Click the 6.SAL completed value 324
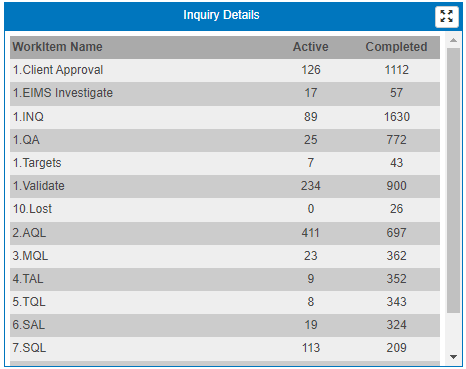This screenshot has height=369, width=466. pyautogui.click(x=396, y=325)
